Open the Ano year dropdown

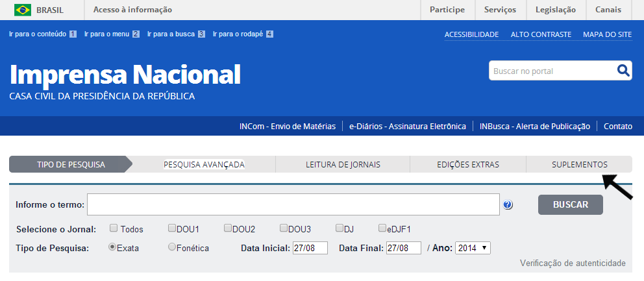tap(473, 248)
